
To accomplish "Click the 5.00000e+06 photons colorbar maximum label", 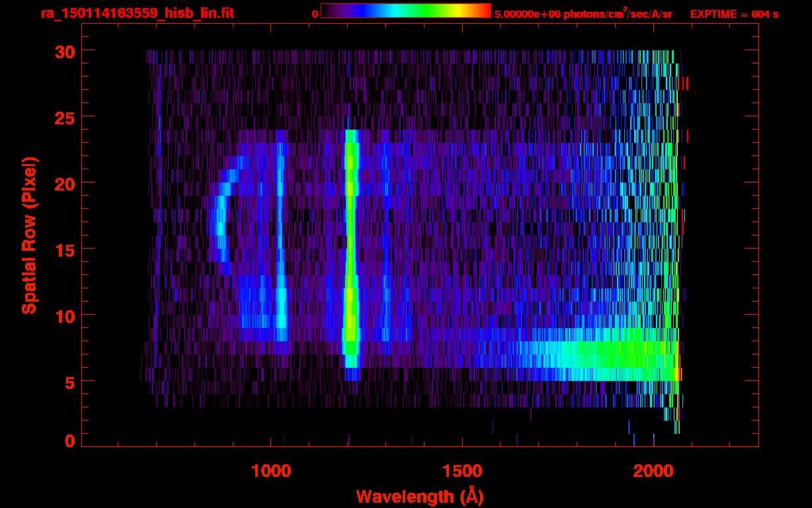I will coord(583,14).
